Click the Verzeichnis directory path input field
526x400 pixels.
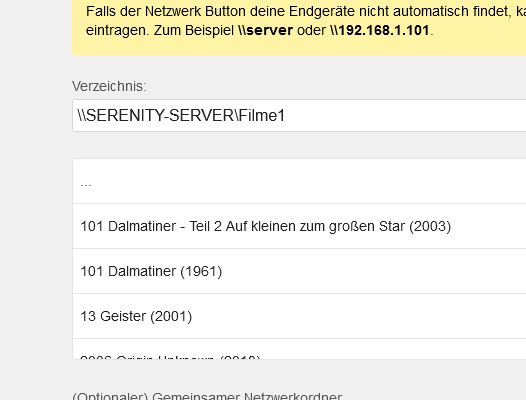click(299, 115)
